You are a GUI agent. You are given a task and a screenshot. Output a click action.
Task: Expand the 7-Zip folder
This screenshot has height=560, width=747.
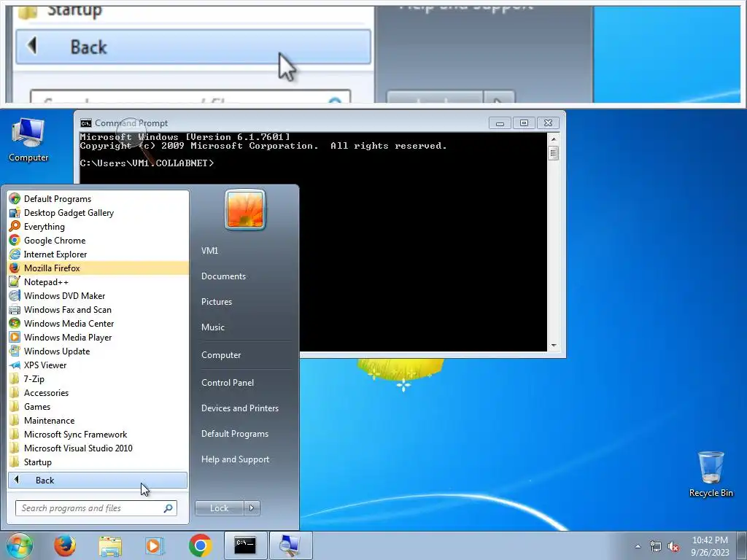(98, 379)
